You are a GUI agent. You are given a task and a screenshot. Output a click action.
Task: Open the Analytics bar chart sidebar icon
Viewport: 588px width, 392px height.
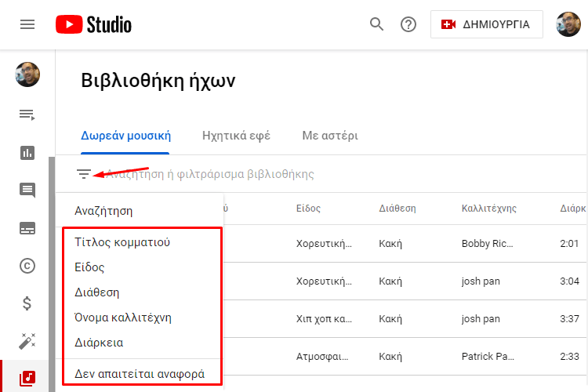27,153
